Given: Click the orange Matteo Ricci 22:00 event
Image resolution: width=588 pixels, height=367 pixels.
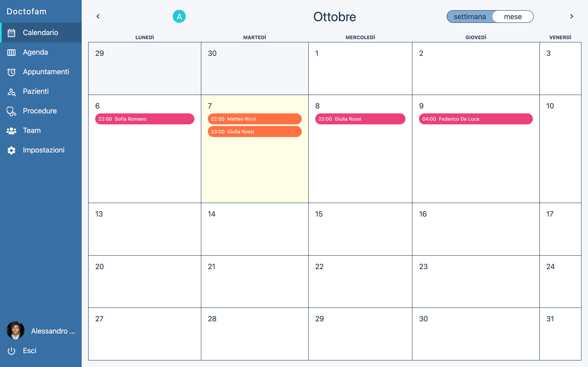Looking at the screenshot, I should [254, 119].
